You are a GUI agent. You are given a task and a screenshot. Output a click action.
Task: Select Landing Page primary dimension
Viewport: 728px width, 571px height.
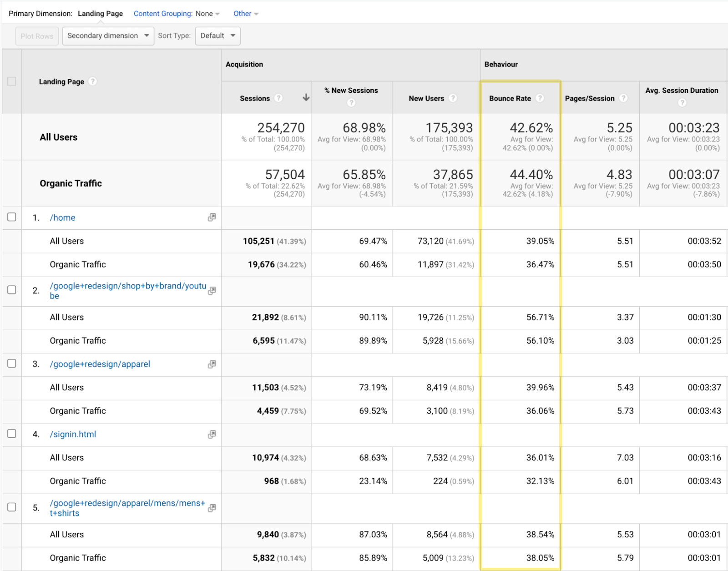coord(100,14)
